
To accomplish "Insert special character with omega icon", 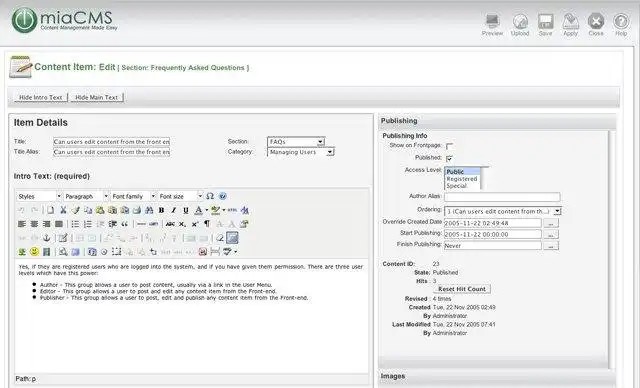I will point(210,196).
